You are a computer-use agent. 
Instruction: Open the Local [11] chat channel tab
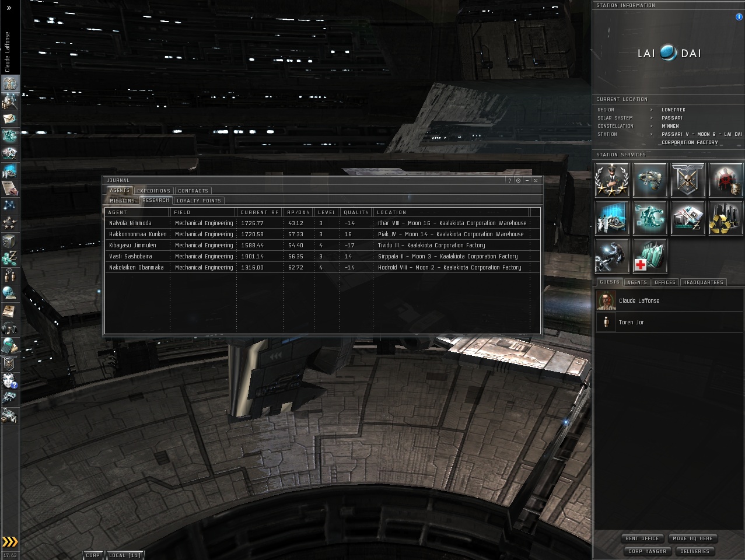(124, 555)
